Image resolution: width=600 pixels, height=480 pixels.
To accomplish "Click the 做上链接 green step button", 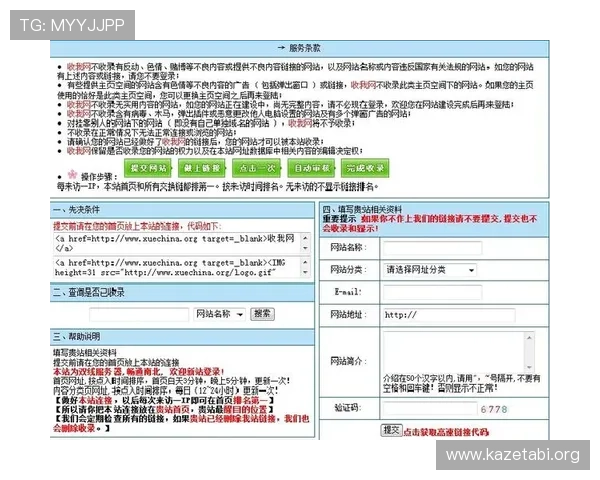I will (x=202, y=168).
